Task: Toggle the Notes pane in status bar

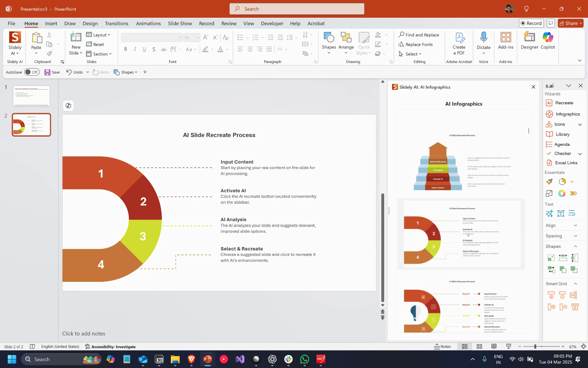Action: 443,346
